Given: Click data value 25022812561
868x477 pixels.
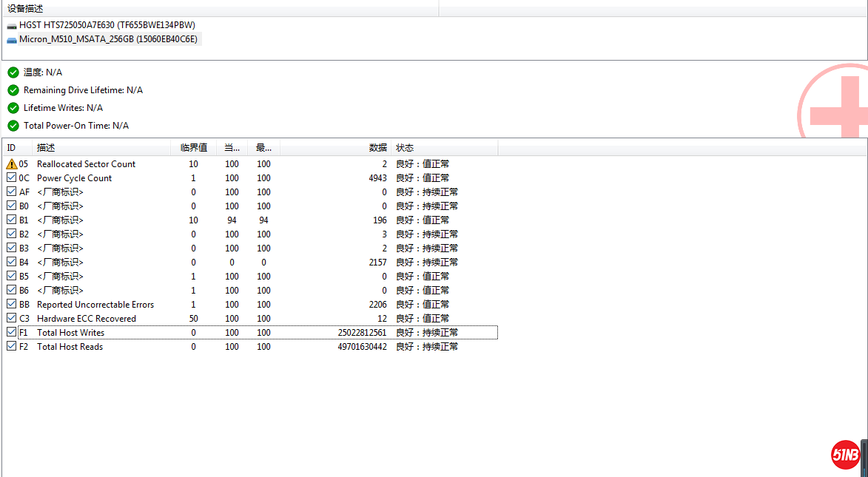Looking at the screenshot, I should click(363, 333).
